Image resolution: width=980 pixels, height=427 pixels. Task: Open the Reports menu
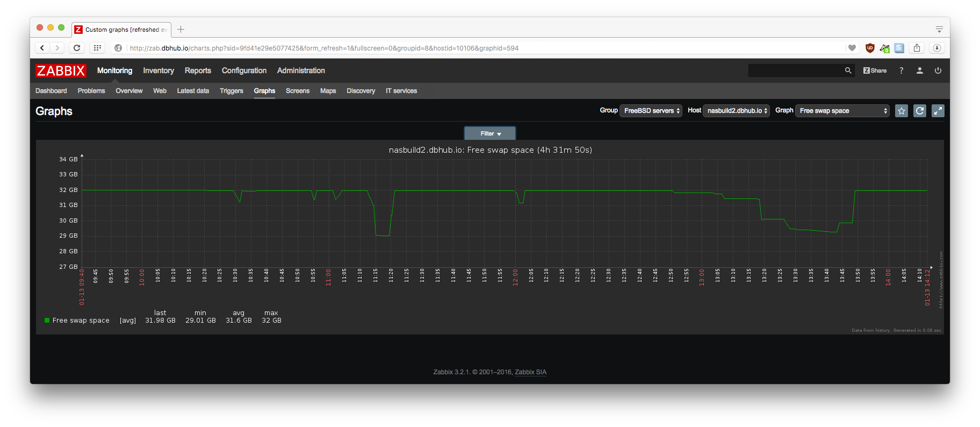tap(198, 70)
